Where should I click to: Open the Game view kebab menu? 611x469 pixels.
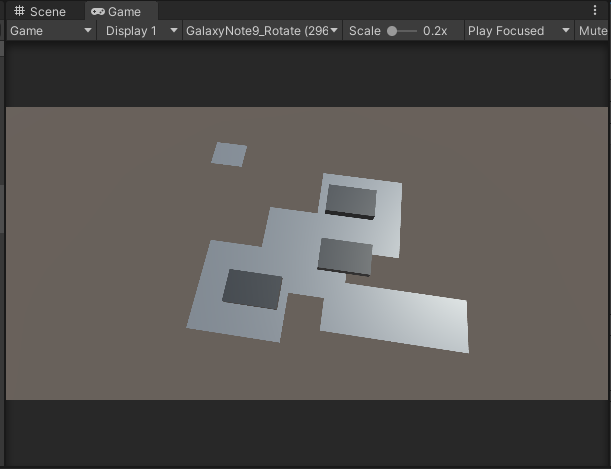point(595,11)
